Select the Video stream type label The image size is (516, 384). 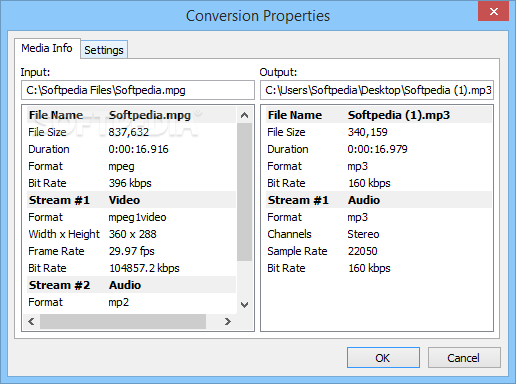124,200
